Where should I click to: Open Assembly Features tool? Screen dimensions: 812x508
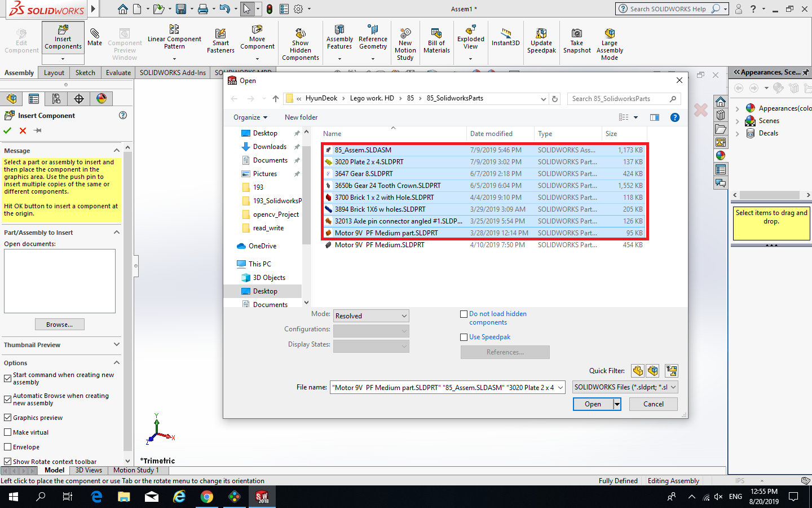[x=339, y=37]
